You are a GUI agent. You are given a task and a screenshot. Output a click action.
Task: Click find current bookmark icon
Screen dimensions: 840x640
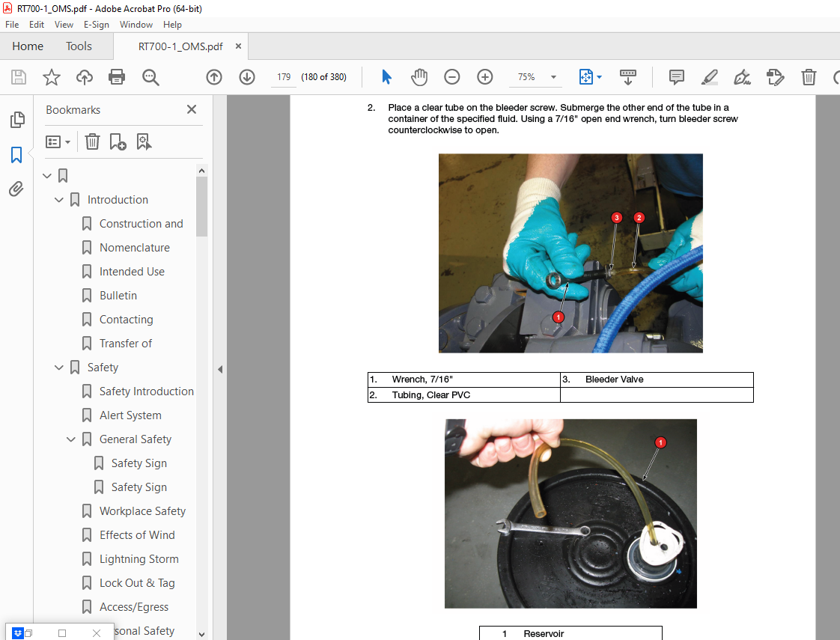(144, 142)
